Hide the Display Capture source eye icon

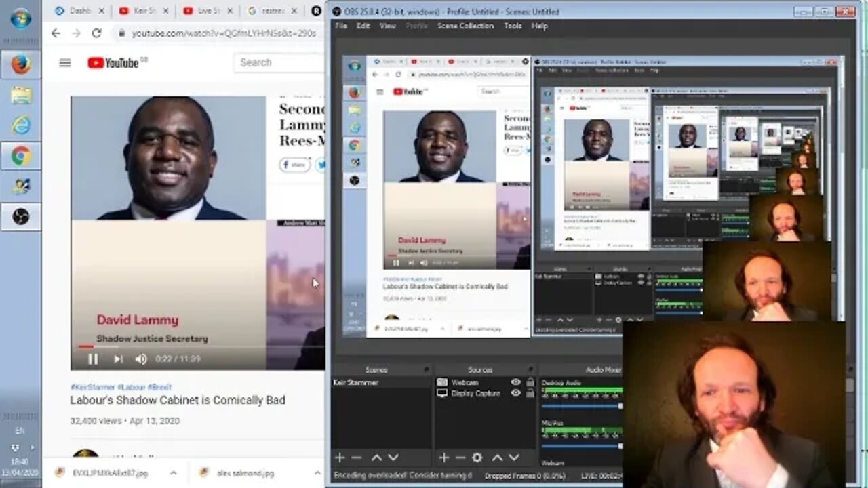tap(516, 393)
